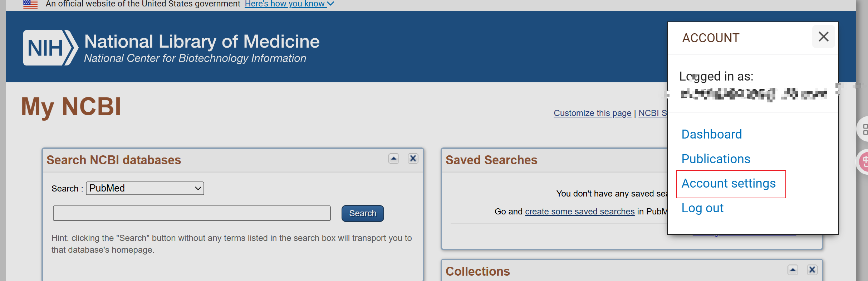Click the Logged in as label
The height and width of the screenshot is (281, 868).
(716, 77)
